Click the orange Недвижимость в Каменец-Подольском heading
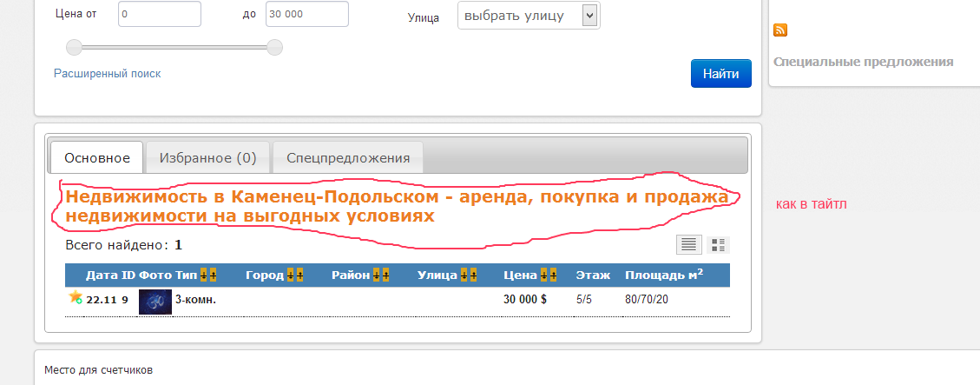 [x=396, y=207]
